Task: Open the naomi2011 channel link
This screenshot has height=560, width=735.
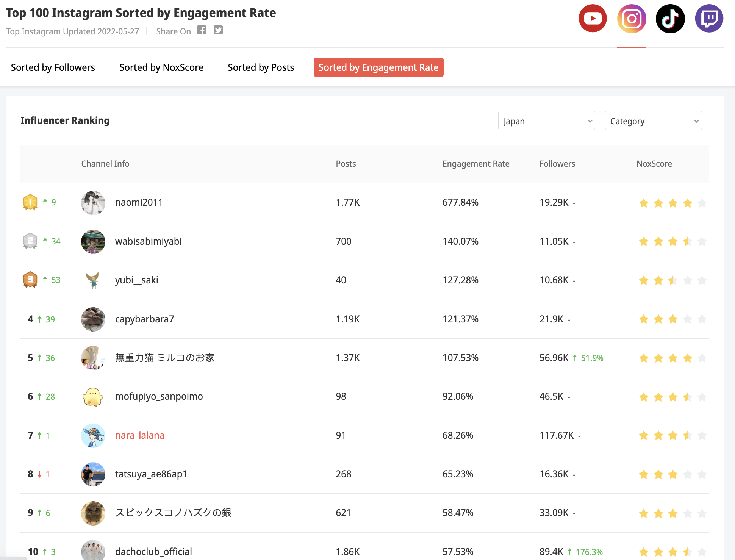Action: (x=139, y=202)
